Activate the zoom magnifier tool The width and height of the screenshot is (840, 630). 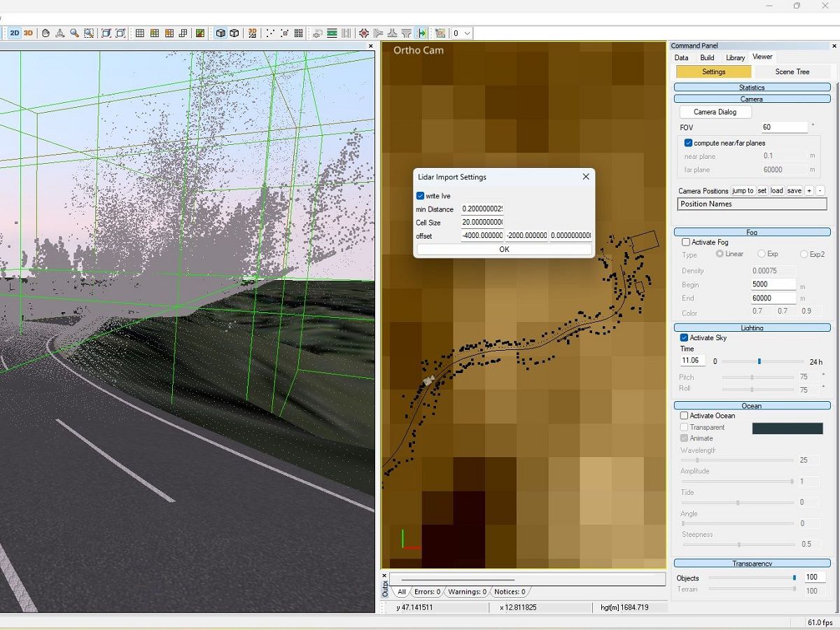pos(74,33)
